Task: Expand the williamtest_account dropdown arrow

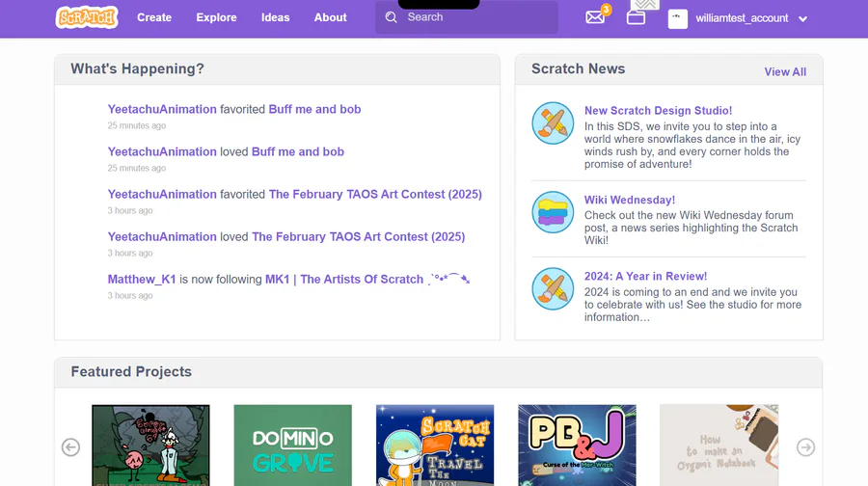Action: coord(802,19)
